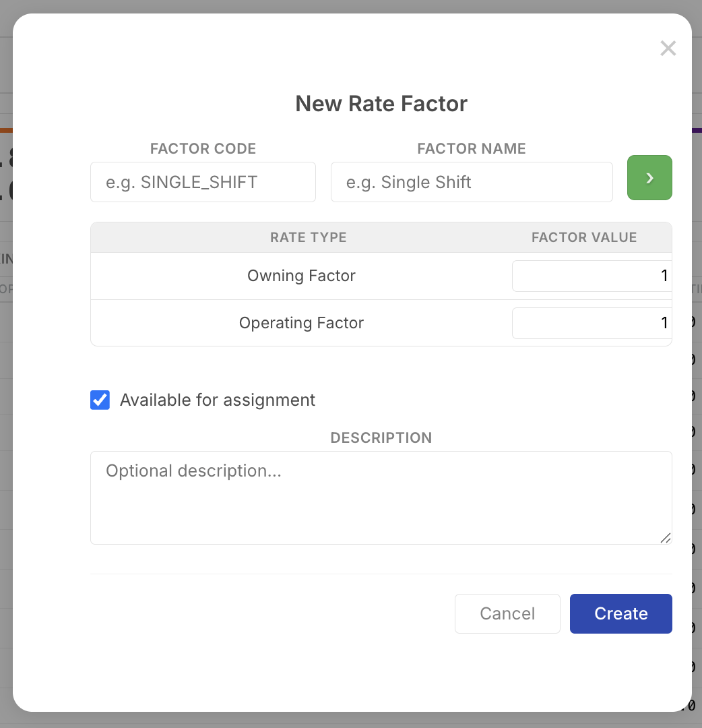Image resolution: width=702 pixels, height=728 pixels.
Task: Click the Owning Factor row label
Action: coord(301,276)
